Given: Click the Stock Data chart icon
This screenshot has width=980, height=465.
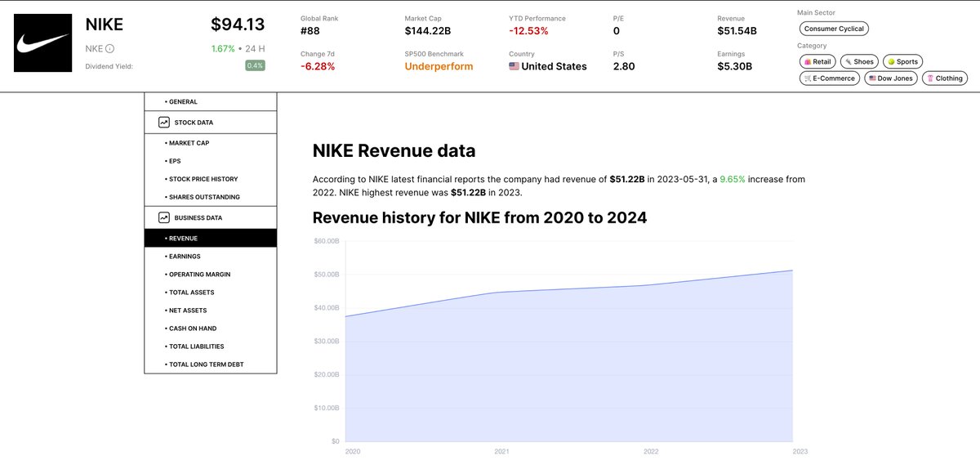Looking at the screenshot, I should click(x=164, y=123).
